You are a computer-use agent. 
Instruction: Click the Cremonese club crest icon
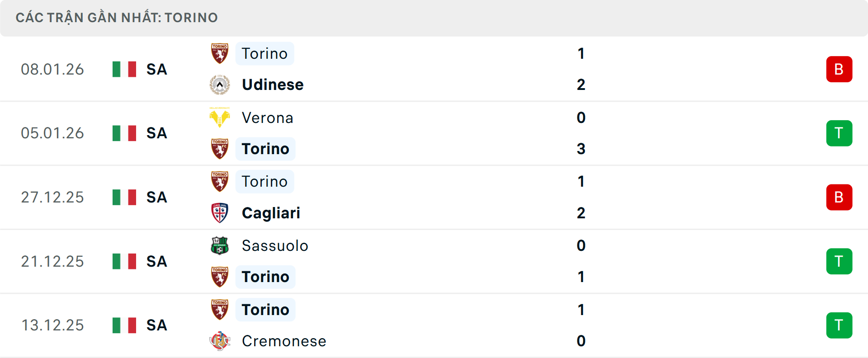point(220,341)
